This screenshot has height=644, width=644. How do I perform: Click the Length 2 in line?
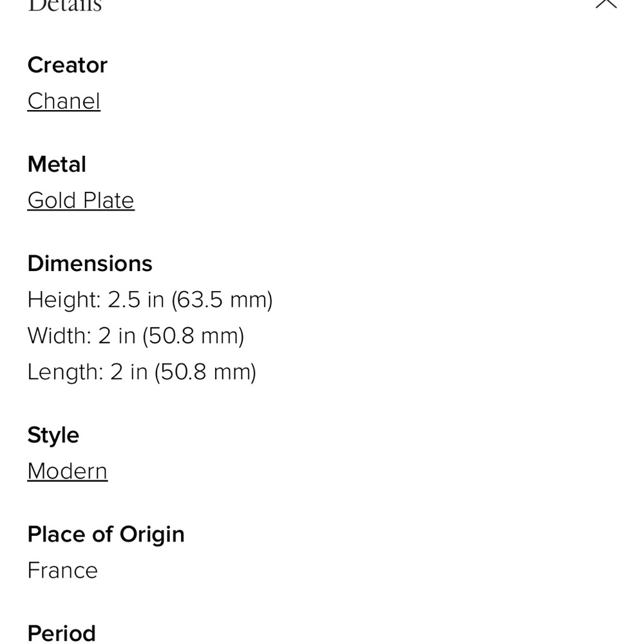coord(142,372)
